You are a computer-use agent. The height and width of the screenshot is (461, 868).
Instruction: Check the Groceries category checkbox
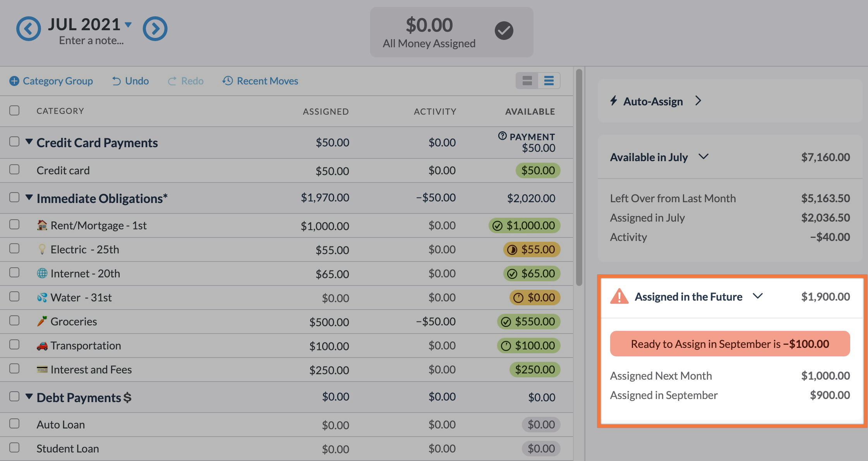14,321
